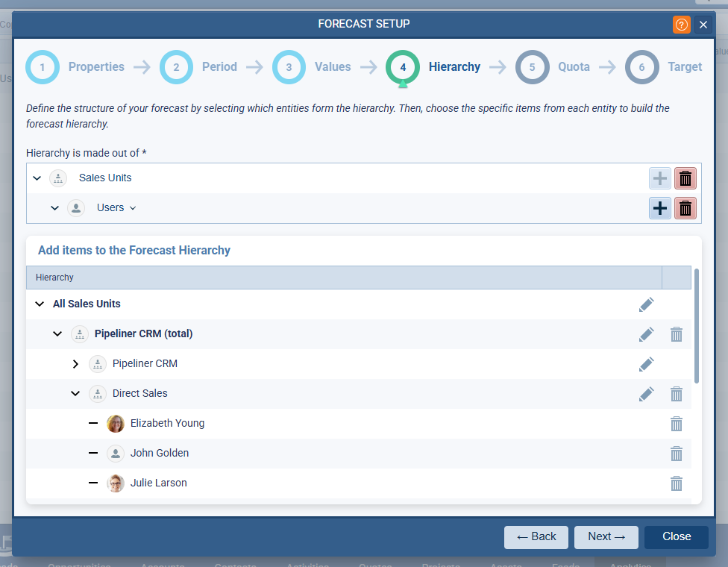Collapse the Direct Sales node
The width and height of the screenshot is (728, 567).
pyautogui.click(x=75, y=393)
